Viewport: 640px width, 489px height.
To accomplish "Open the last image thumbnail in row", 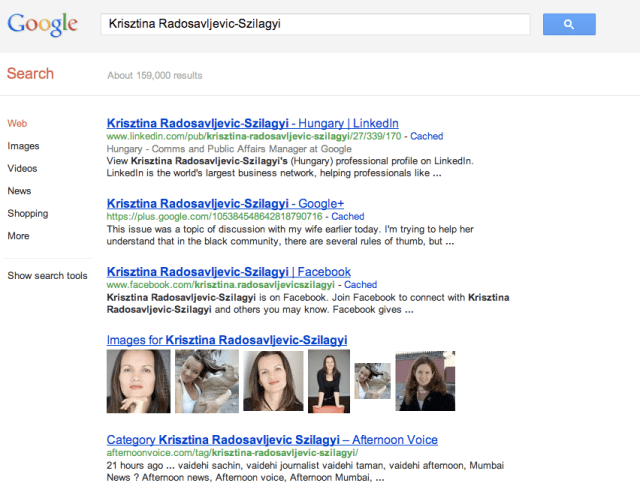I will tap(425, 380).
